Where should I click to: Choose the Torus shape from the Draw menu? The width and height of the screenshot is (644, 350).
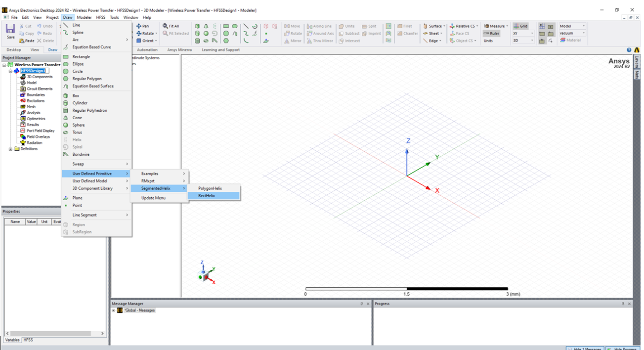tap(66, 132)
